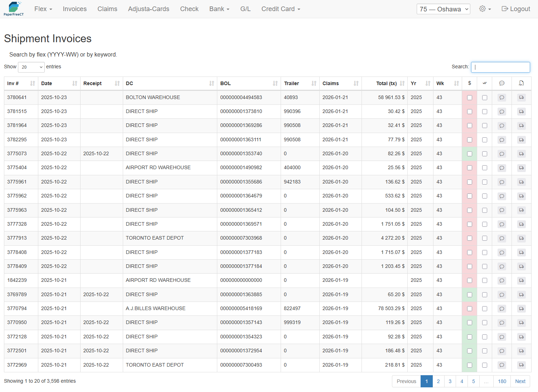Expand the Credit Card menu

click(x=281, y=9)
